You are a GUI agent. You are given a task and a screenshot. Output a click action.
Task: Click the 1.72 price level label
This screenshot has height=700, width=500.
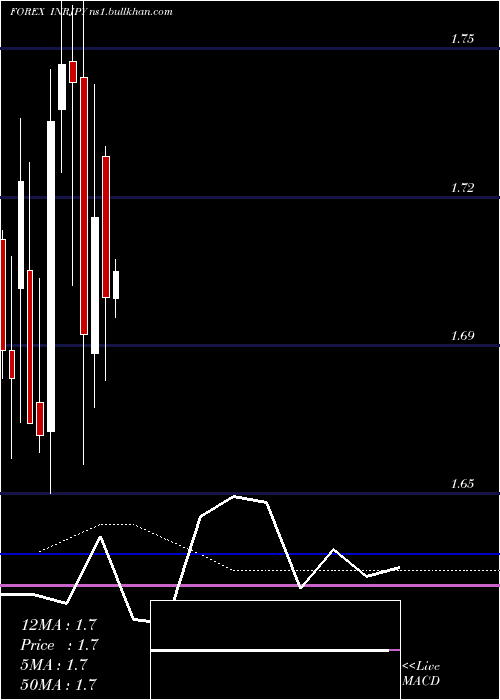[462, 188]
